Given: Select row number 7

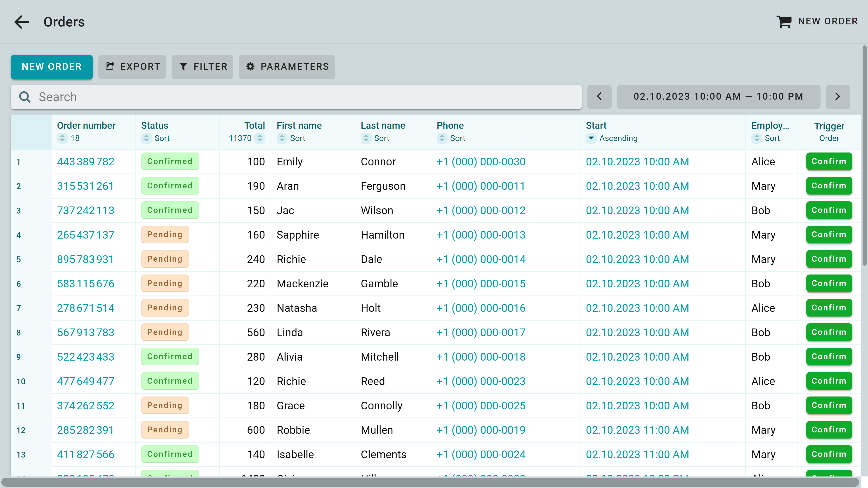Looking at the screenshot, I should [19, 308].
